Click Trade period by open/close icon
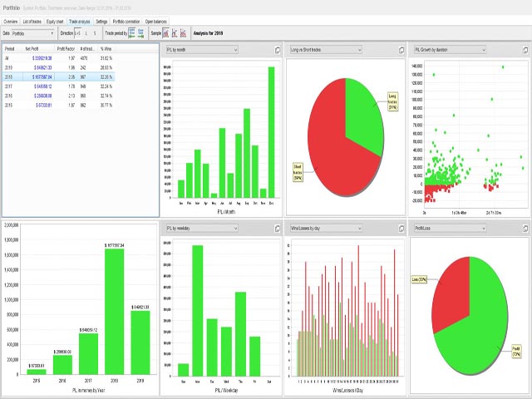The width and height of the screenshot is (532, 399). [x=132, y=33]
